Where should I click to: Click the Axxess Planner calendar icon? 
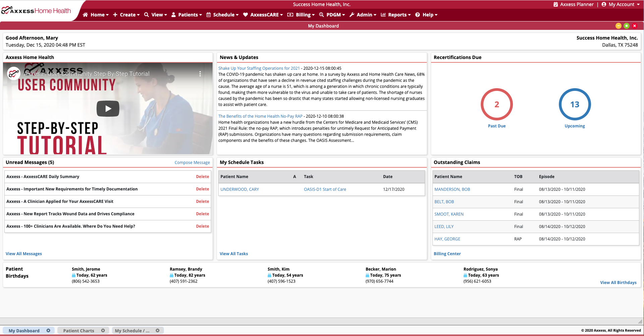pyautogui.click(x=555, y=4)
